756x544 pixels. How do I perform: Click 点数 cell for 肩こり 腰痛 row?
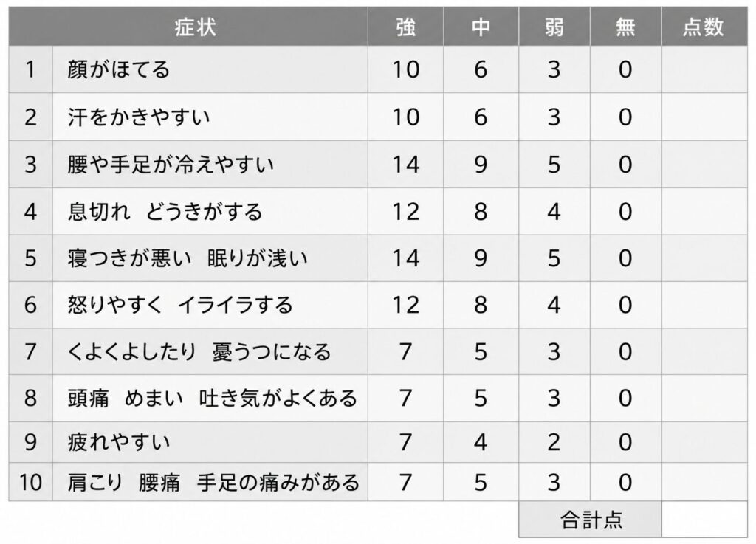[704, 483]
